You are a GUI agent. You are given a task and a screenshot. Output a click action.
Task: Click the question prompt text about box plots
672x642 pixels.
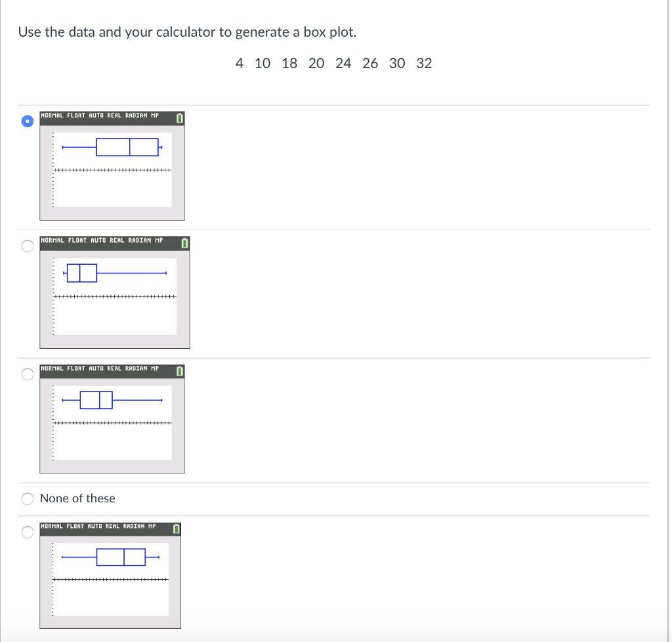[x=188, y=31]
